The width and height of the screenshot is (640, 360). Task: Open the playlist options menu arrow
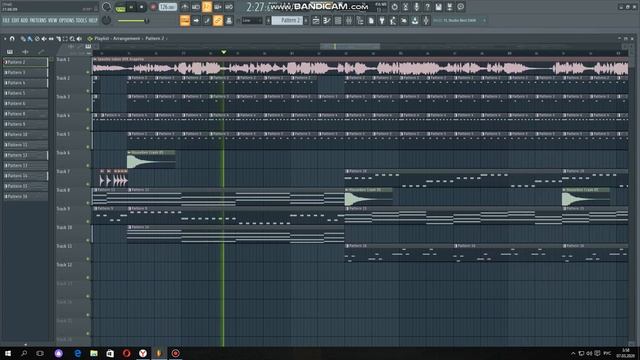(x=5, y=39)
